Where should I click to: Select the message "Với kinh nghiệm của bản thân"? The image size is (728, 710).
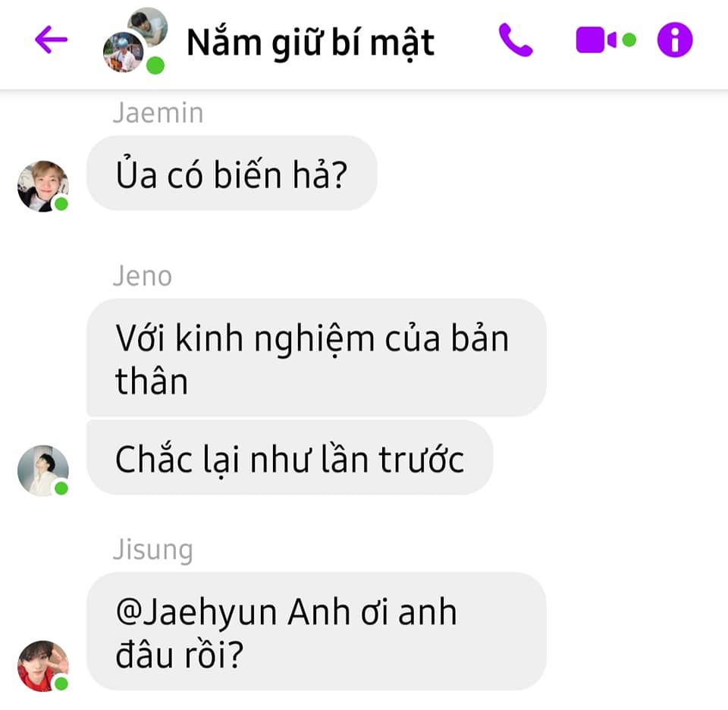coord(316,357)
